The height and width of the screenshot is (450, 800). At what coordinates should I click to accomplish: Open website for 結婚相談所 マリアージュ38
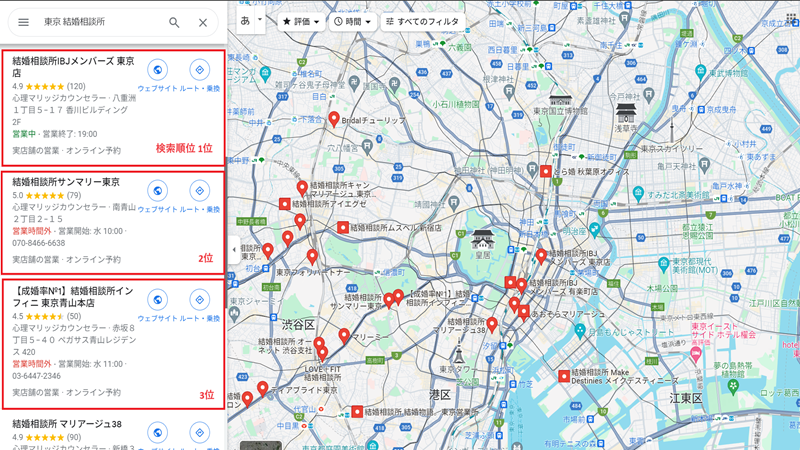(158, 432)
